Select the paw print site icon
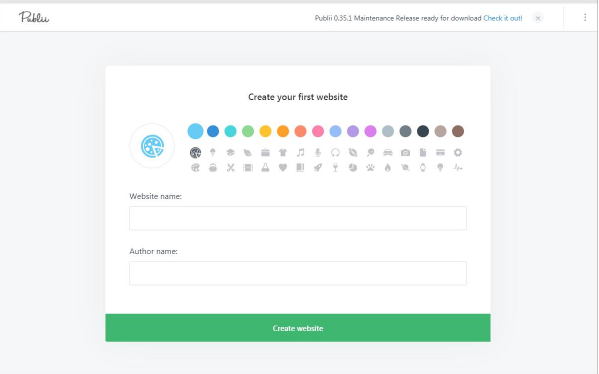 370,168
